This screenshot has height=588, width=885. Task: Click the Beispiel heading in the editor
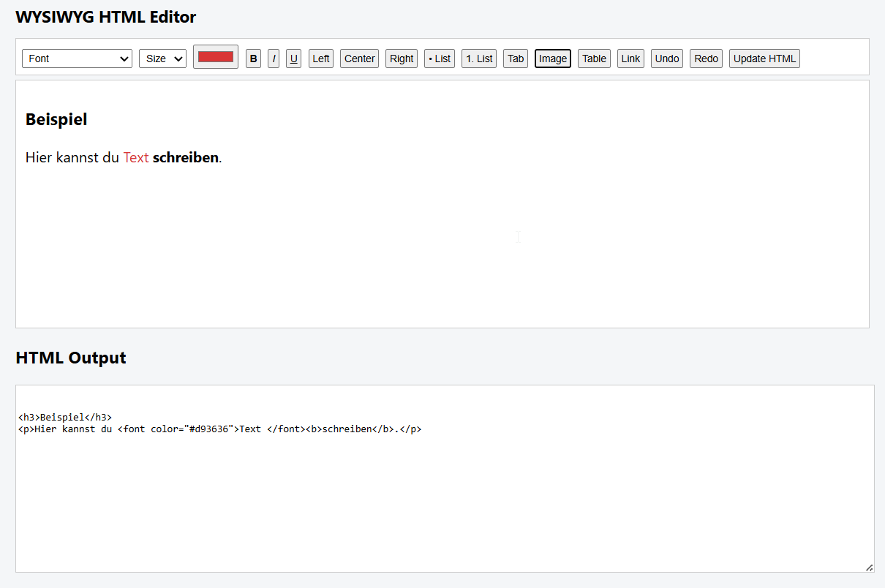pos(56,119)
